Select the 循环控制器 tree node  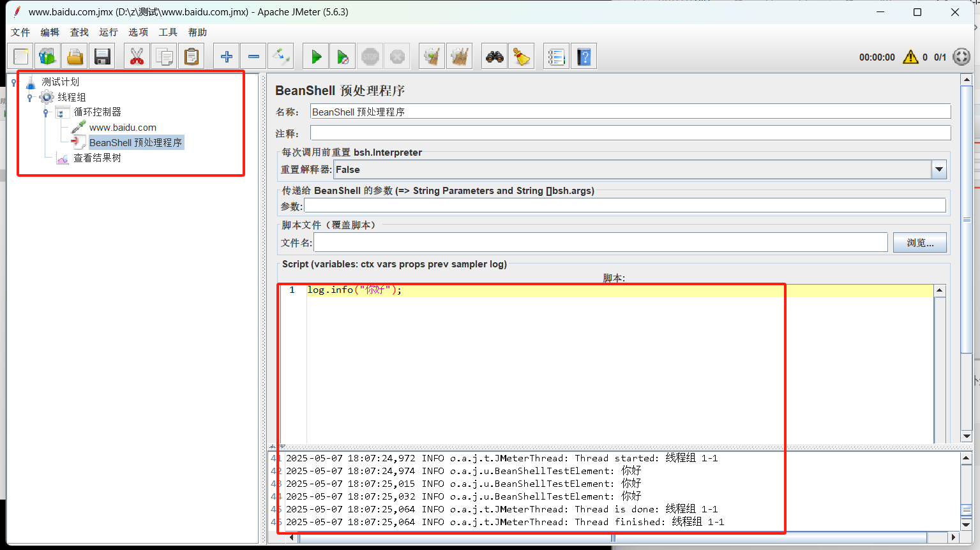(x=97, y=112)
